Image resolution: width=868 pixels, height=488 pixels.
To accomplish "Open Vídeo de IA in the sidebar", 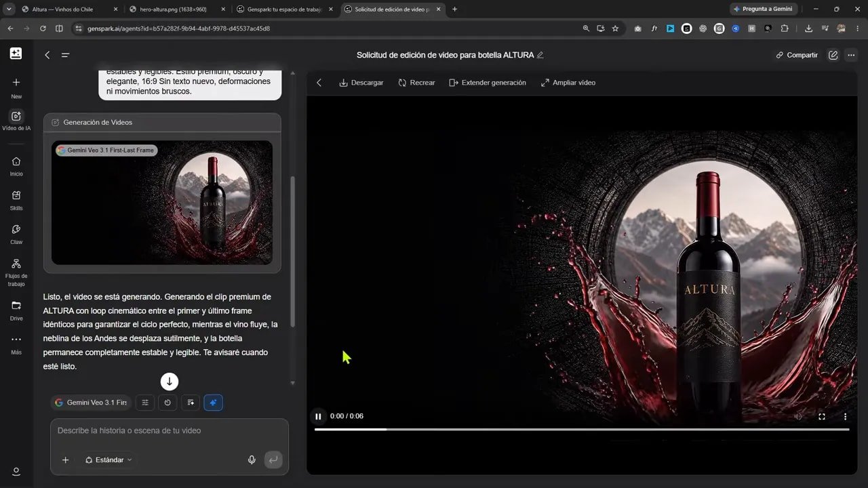I will point(16,121).
